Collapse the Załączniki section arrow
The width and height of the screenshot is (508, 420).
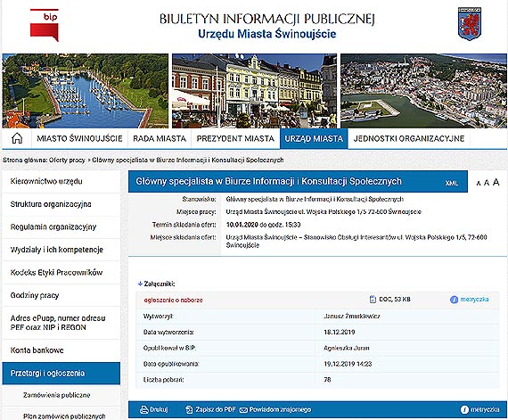pos(140,284)
